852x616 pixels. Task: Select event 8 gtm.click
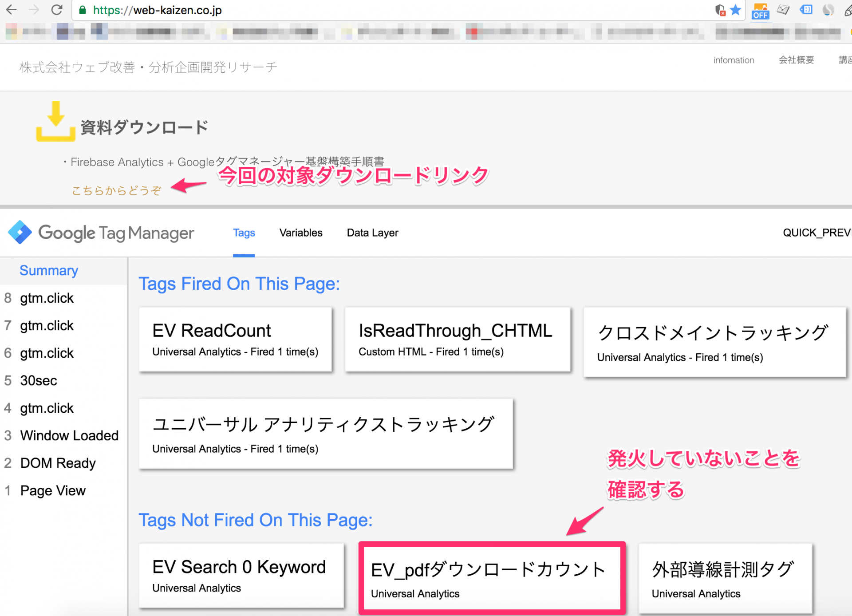coord(63,298)
